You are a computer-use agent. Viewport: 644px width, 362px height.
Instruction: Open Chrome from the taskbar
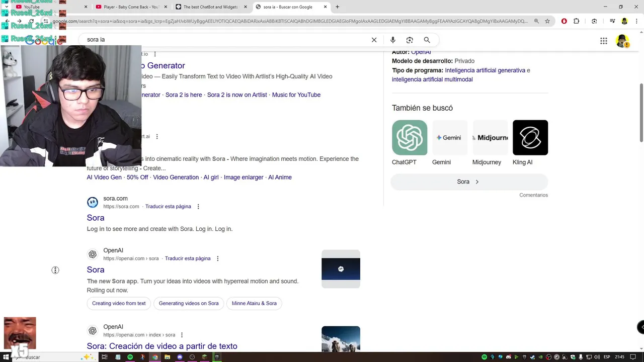point(155,357)
